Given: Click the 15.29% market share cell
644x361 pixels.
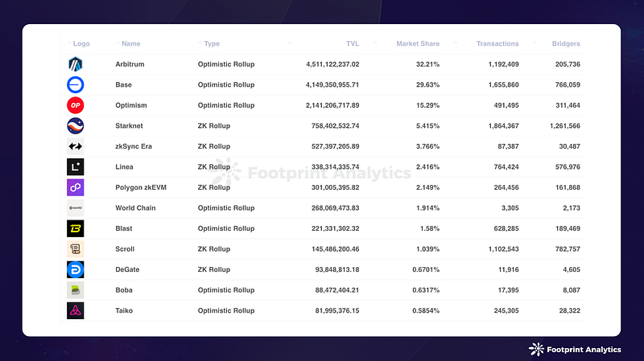Looking at the screenshot, I should coord(427,105).
